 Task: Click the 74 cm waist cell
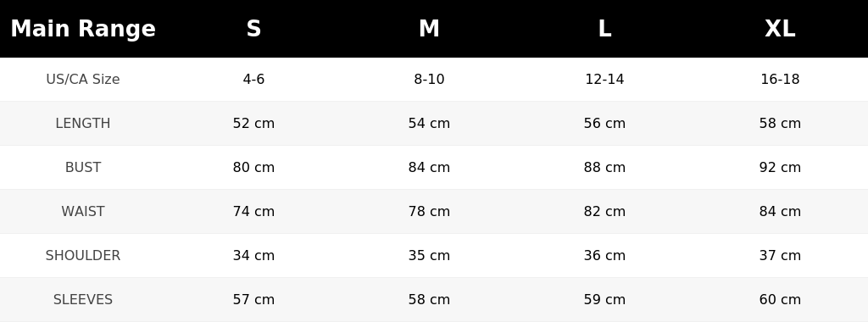[253, 211]
